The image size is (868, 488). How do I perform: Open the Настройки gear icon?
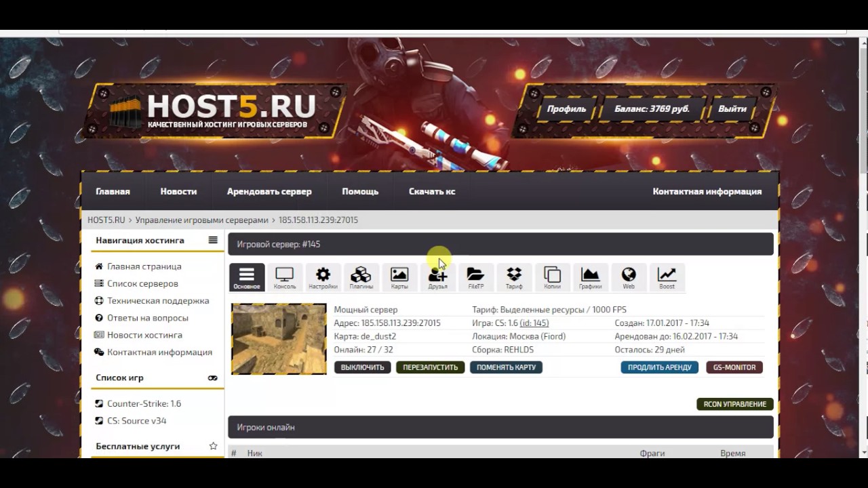pos(323,278)
